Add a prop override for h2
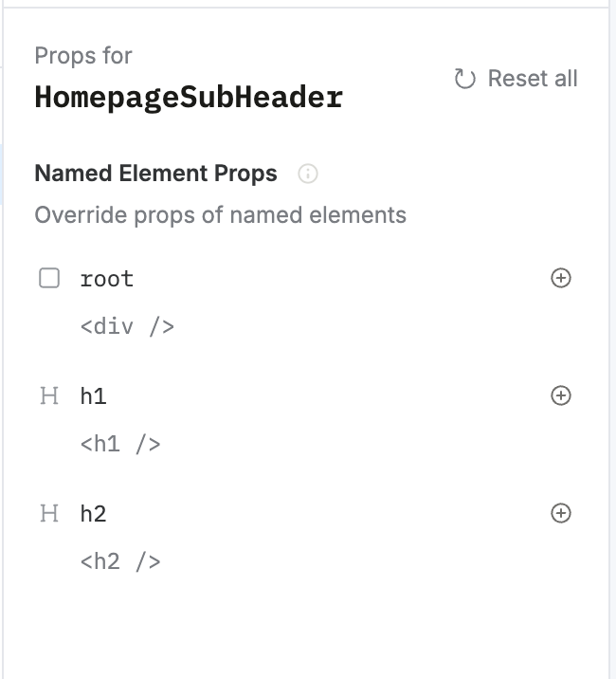 pos(561,513)
